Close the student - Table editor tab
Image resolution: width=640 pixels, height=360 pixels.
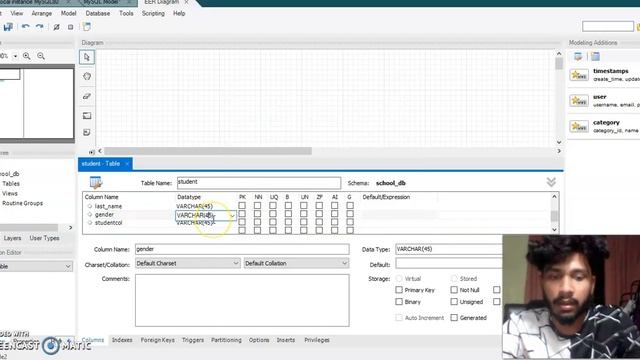[x=127, y=164]
